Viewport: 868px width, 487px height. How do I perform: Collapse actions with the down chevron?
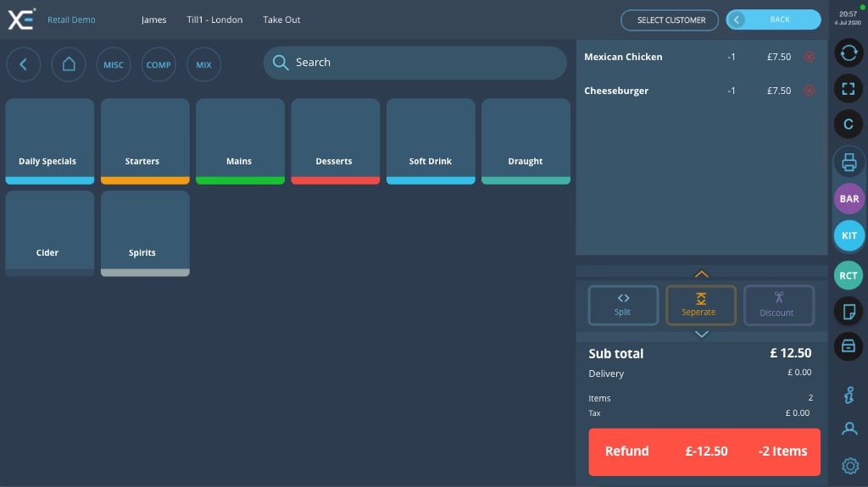[x=701, y=335]
